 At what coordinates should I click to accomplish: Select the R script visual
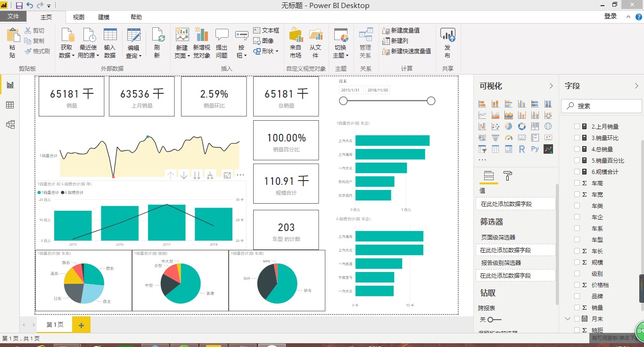click(x=522, y=149)
